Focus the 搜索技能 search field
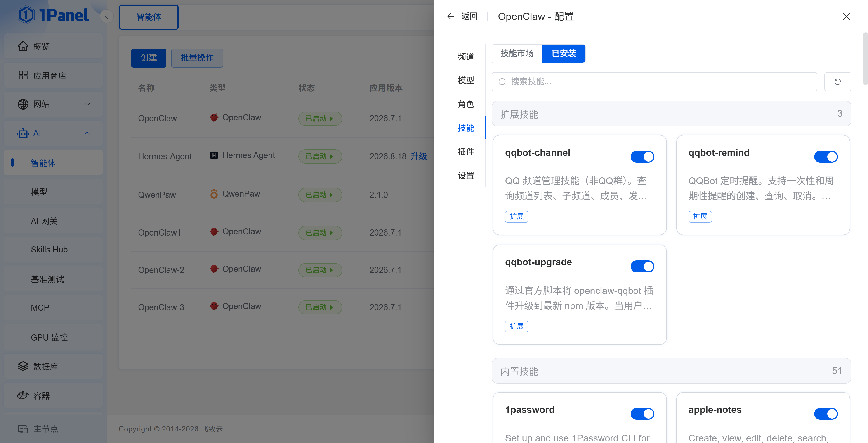868x443 pixels. [x=654, y=82]
